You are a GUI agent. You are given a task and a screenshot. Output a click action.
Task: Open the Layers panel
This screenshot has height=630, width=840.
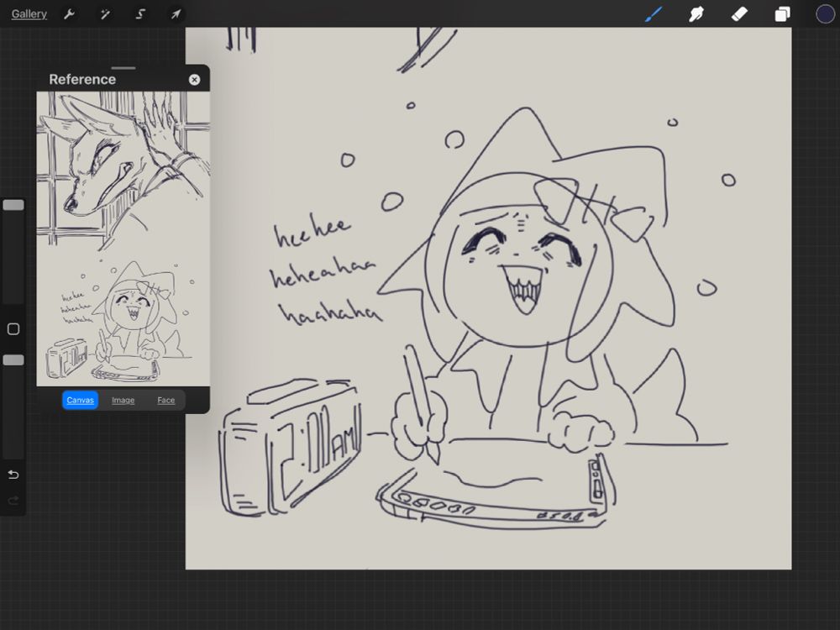pos(782,14)
